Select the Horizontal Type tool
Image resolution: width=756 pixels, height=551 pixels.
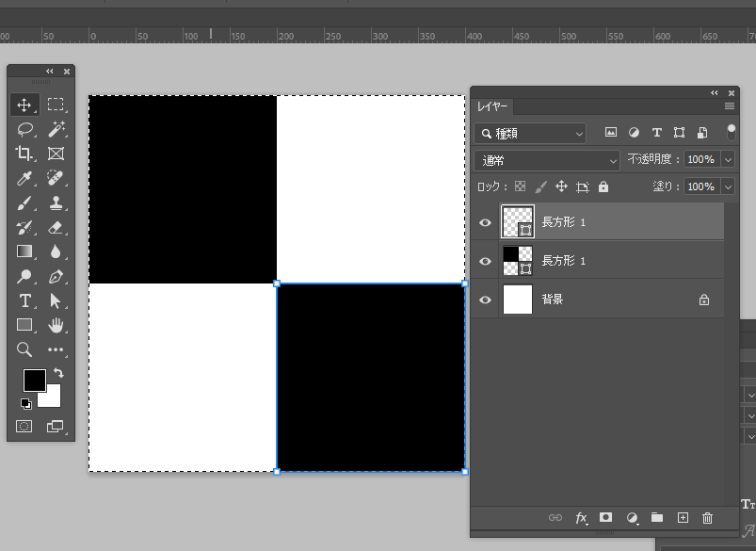25,301
